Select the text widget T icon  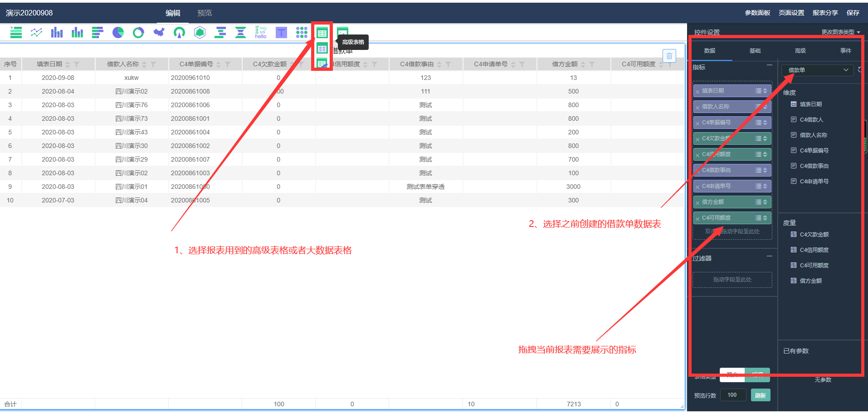click(x=282, y=32)
